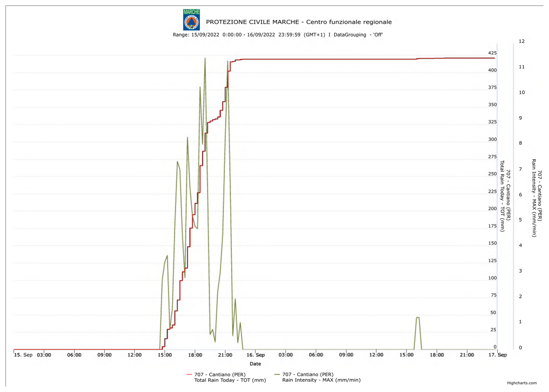Open the Highcharts.com credits link
Image resolution: width=549 pixels, height=392 pixels.
[522, 383]
